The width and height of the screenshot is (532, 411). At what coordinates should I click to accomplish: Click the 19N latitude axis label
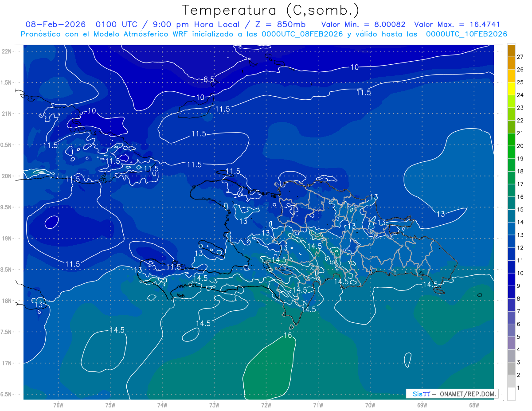tap(6, 239)
